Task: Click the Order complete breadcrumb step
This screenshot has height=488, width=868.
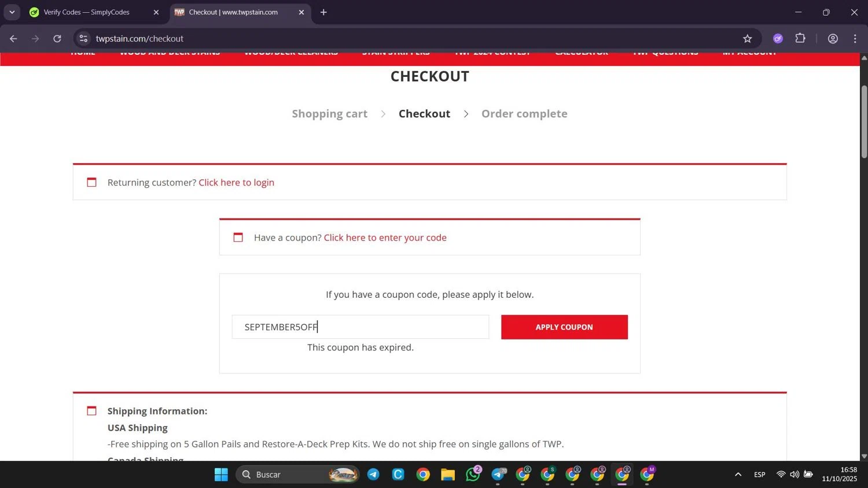Action: 524,114
